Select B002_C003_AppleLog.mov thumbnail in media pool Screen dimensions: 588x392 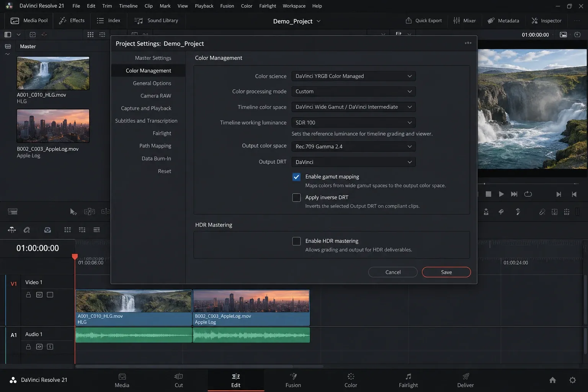53,126
